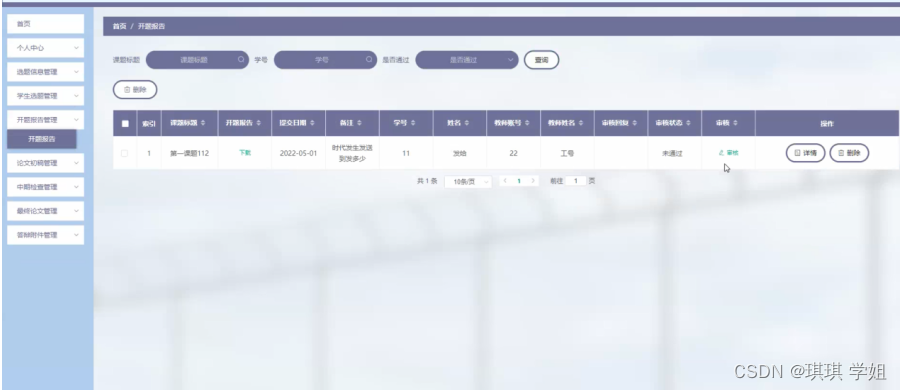
Task: Click row 删除 button in 操作 column
Action: point(849,153)
